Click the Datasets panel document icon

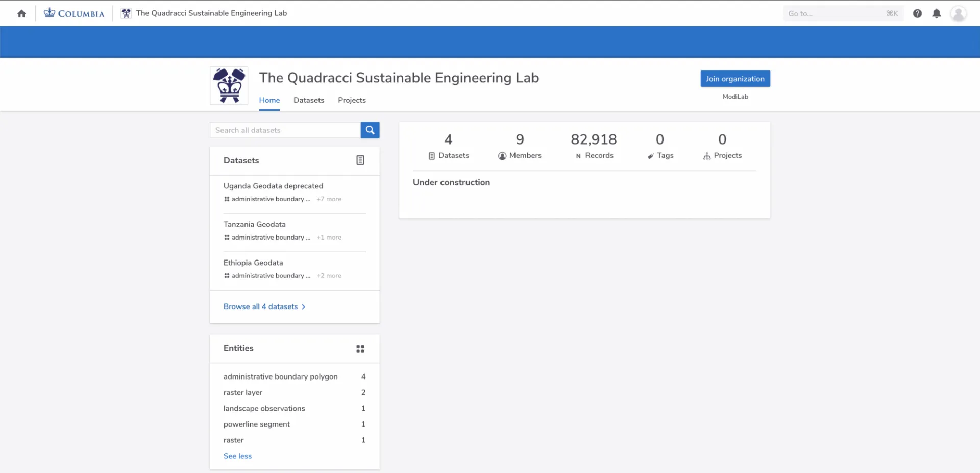pyautogui.click(x=360, y=160)
